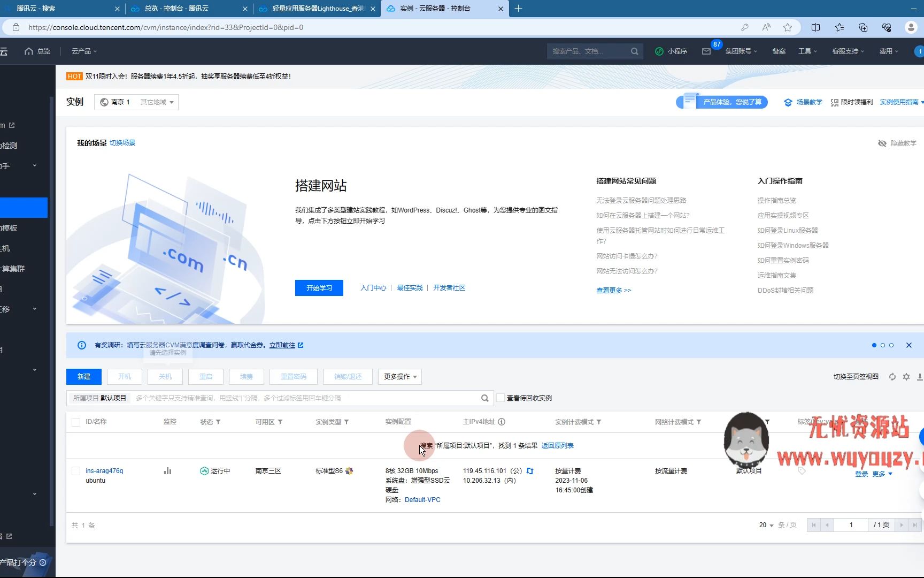This screenshot has height=578, width=924.
Task: Click the Default-VPC network link
Action: [x=422, y=500]
